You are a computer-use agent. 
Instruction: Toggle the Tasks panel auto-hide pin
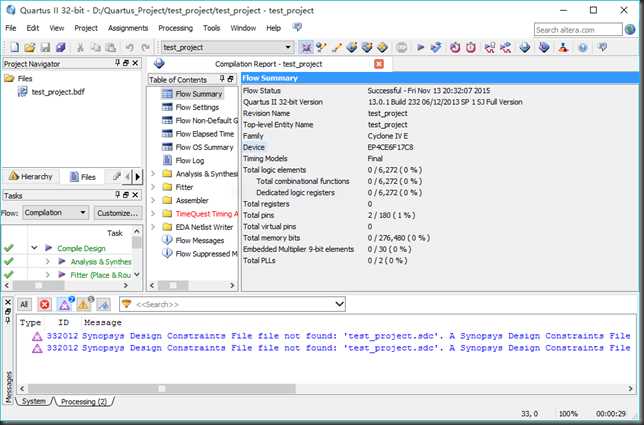tap(117, 195)
